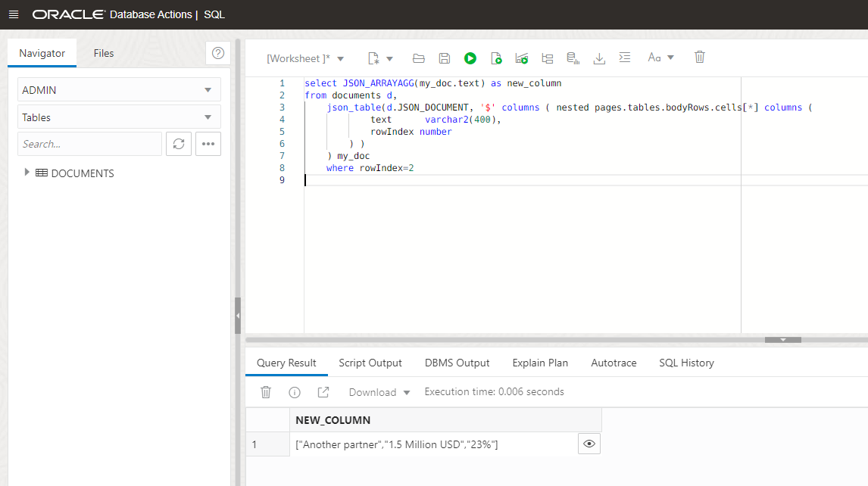Run the SQL statement with green play button

tap(470, 58)
